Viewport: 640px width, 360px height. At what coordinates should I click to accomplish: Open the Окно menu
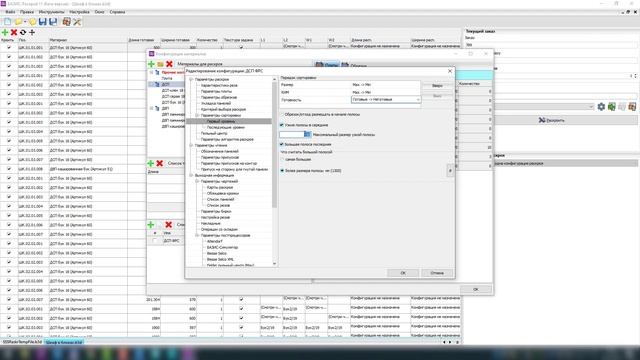(x=100, y=12)
